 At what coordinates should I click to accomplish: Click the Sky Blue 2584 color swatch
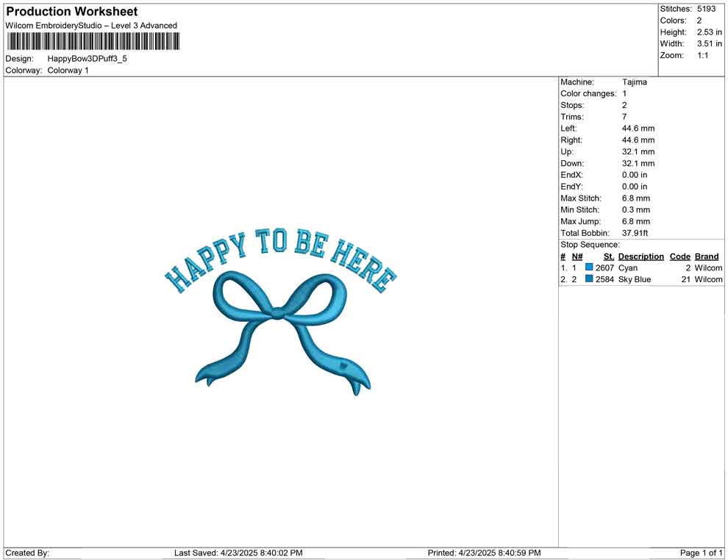(589, 279)
